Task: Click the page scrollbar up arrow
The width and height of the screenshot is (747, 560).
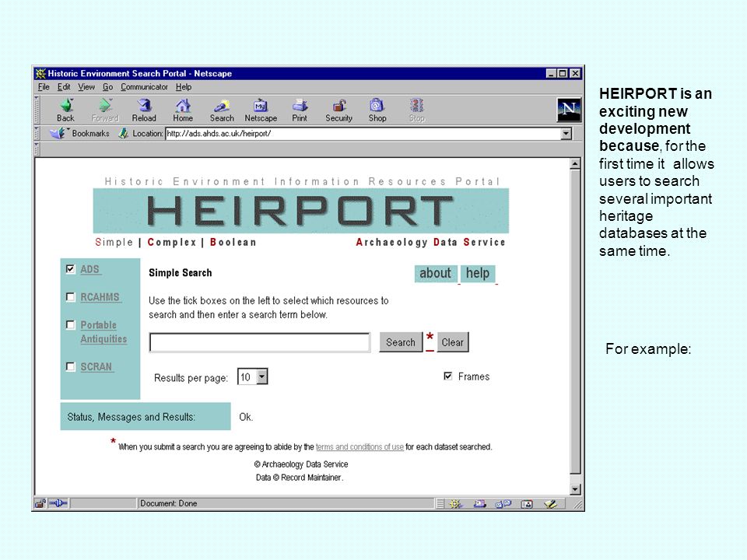Action: coord(575,164)
